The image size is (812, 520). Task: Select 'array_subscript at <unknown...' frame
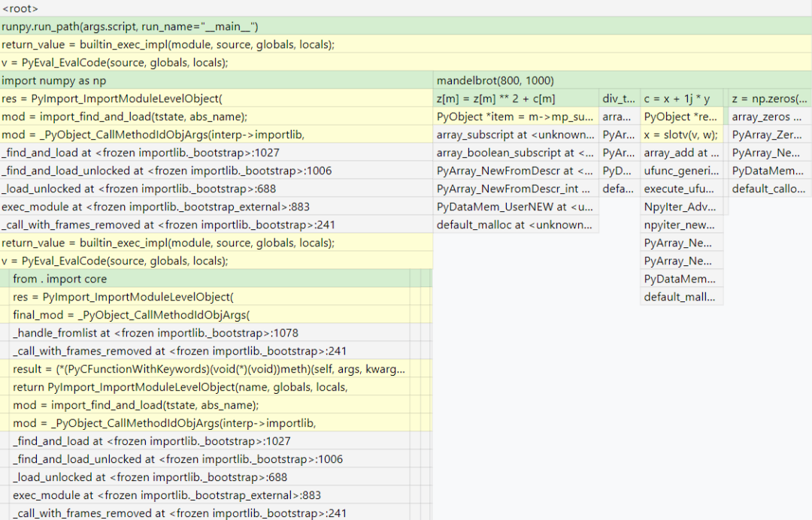pos(517,135)
